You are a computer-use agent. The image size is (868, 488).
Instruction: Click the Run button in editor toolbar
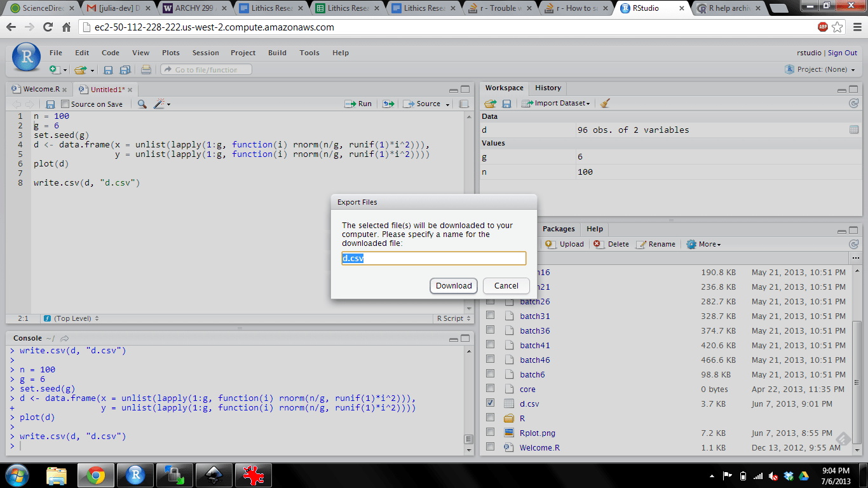click(358, 104)
